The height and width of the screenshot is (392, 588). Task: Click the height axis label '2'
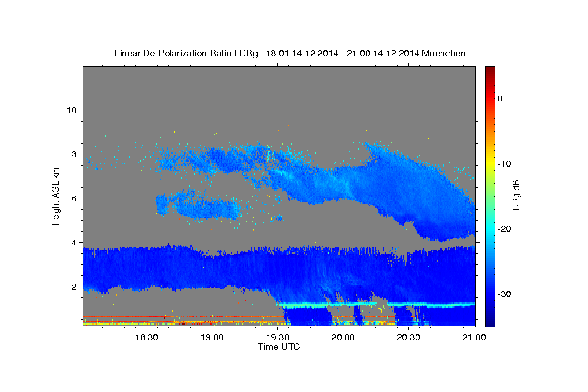(74, 286)
